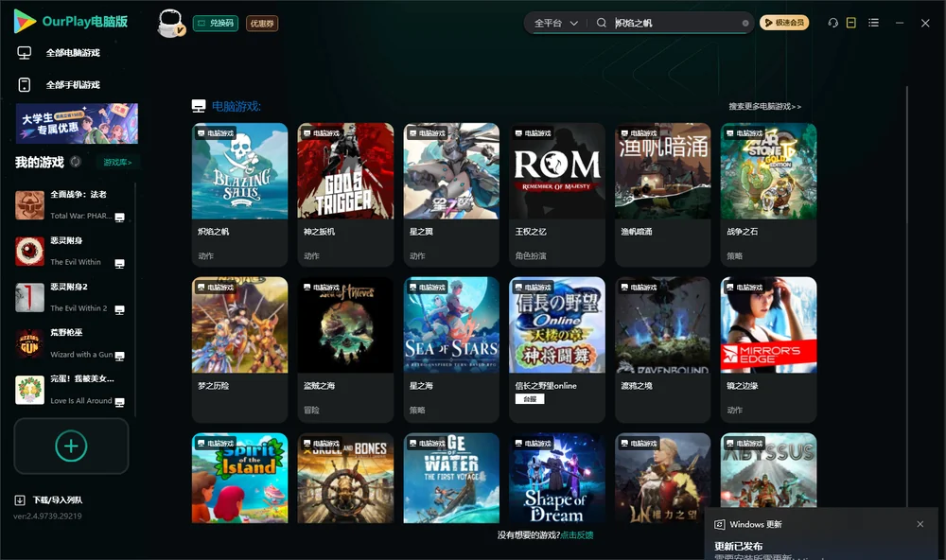The height and width of the screenshot is (560, 946).
Task: Open the 优惠券 coupons button
Action: coord(262,23)
